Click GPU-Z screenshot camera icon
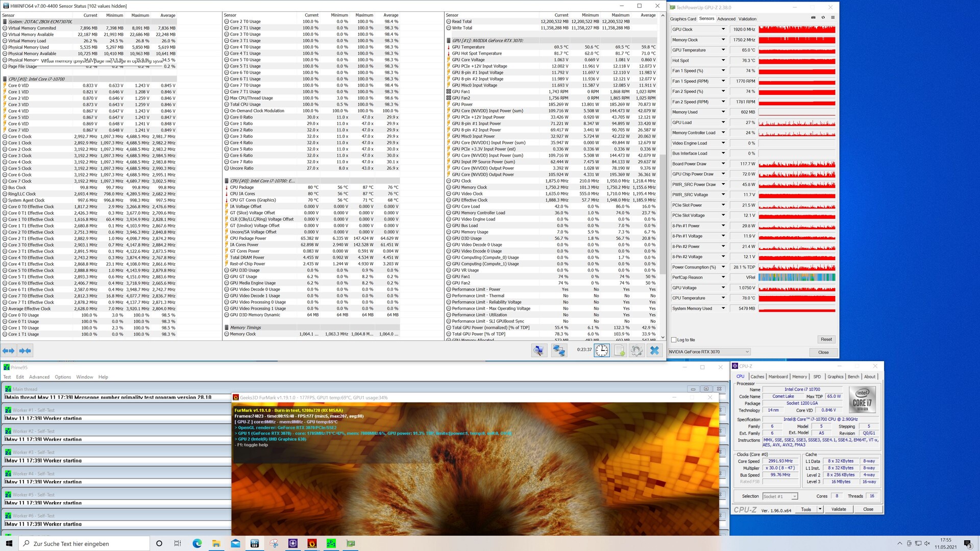 coord(813,18)
